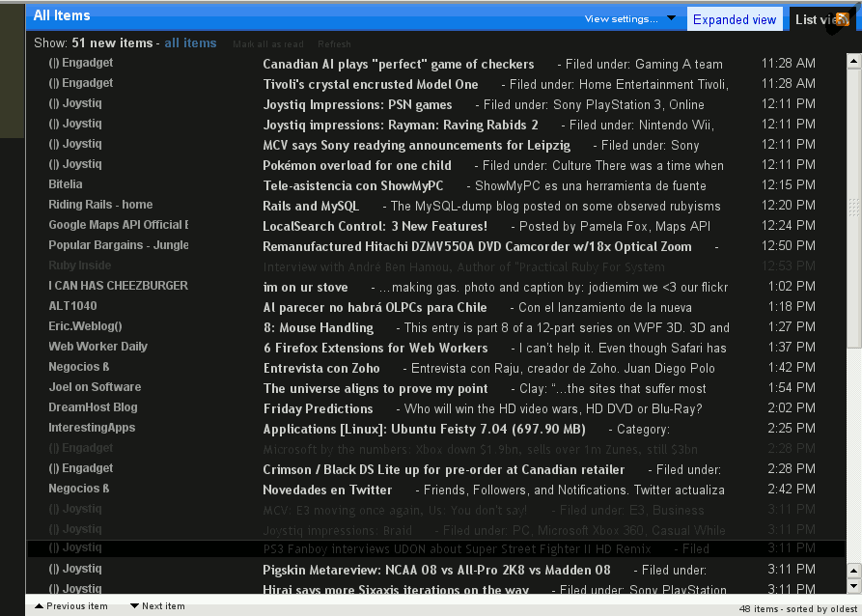The width and height of the screenshot is (862, 616).
Task: Open the read Ruby Inside interview item
Action: [x=464, y=267]
